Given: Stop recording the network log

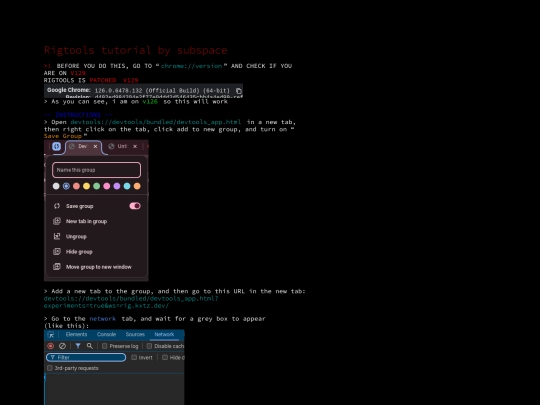Looking at the screenshot, I should 51,346.
